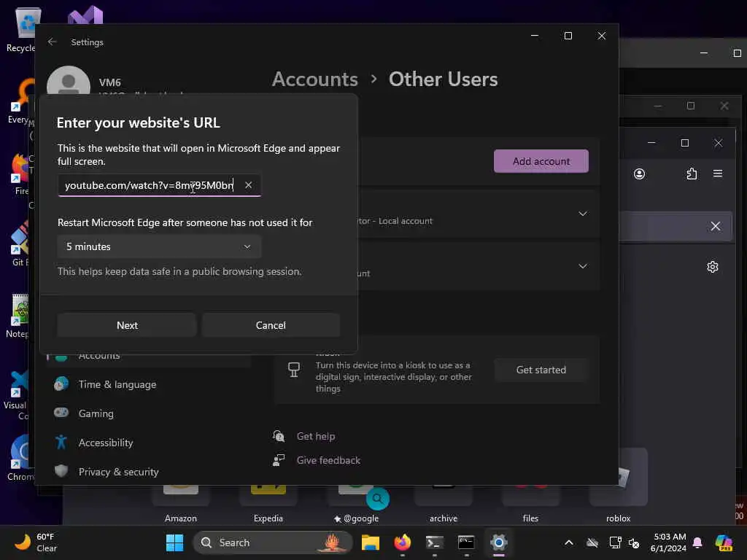Open the Get help link
This screenshot has width=747, height=560.
315,436
